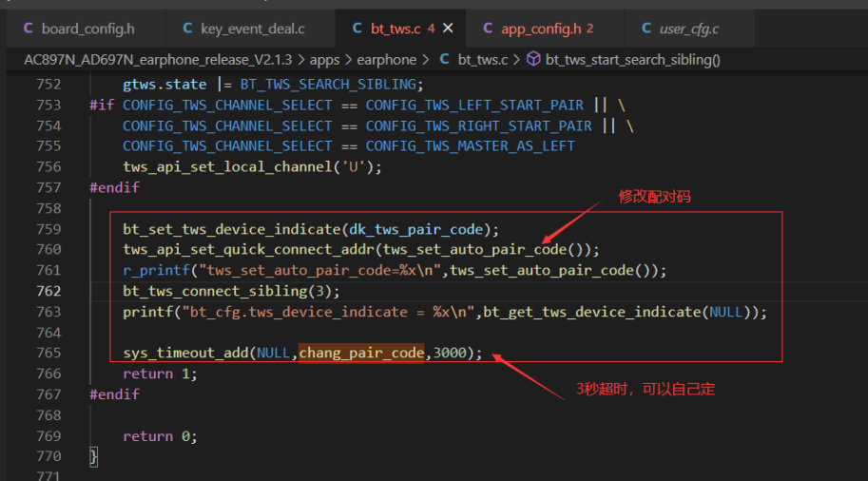The width and height of the screenshot is (868, 481).
Task: Click C file icon on key_event_deal.c tab
Action: (187, 29)
